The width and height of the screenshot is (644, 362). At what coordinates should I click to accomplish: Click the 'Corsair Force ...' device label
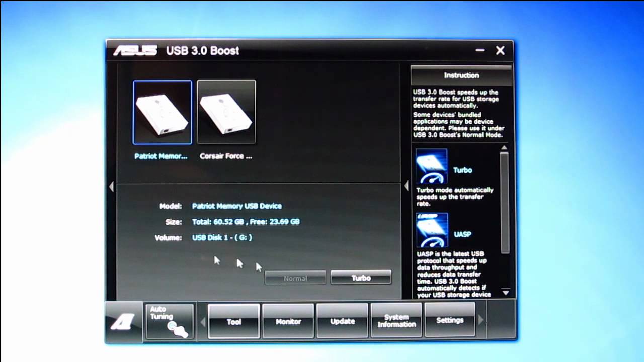226,156
